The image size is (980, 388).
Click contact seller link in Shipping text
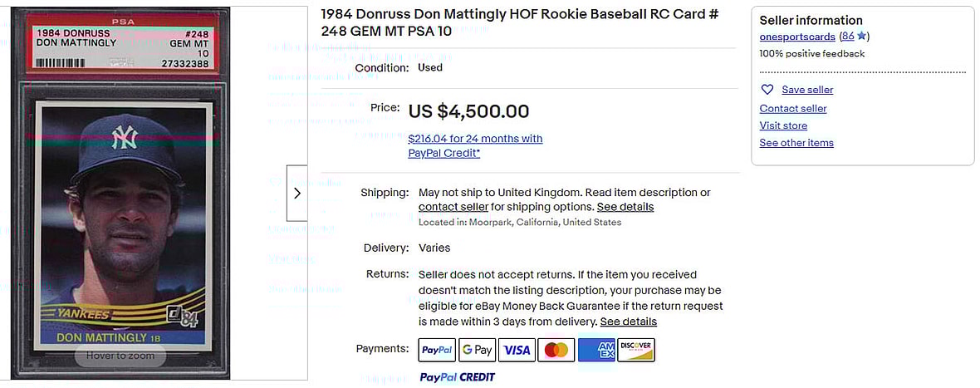[x=453, y=207]
